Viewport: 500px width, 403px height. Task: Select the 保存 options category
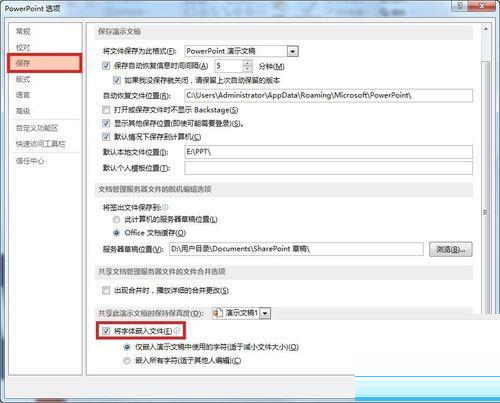pyautogui.click(x=44, y=63)
